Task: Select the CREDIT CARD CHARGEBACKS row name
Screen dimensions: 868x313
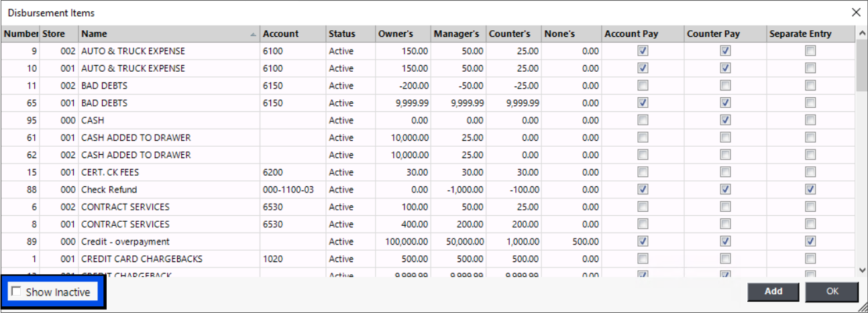Action: click(142, 259)
